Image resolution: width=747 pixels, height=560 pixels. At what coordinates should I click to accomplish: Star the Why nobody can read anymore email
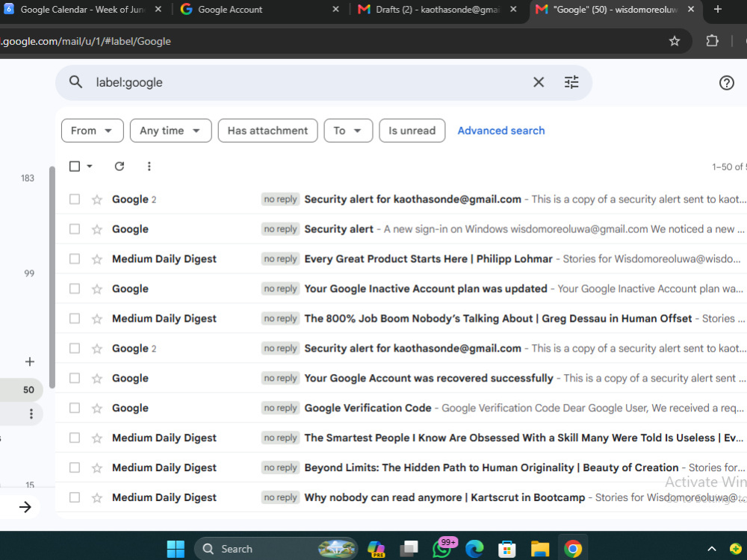pos(97,497)
